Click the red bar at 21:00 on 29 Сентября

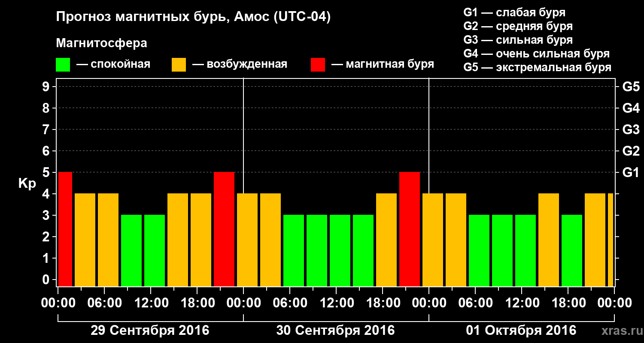coord(224,229)
